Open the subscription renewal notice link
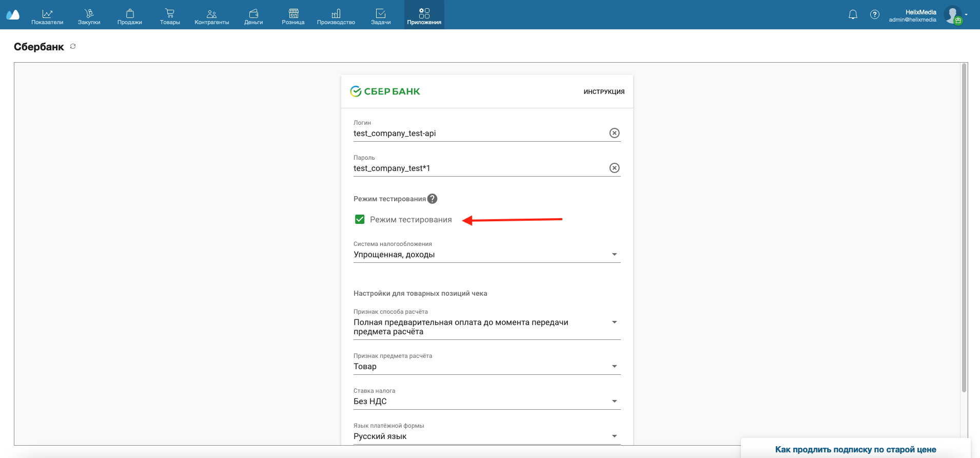This screenshot has height=458, width=980. click(x=855, y=449)
